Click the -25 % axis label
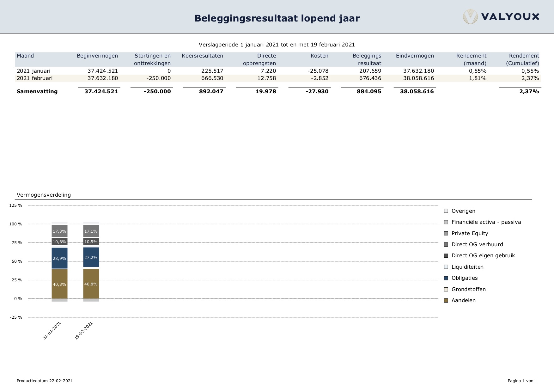This screenshot has width=554, height=392. [16, 317]
